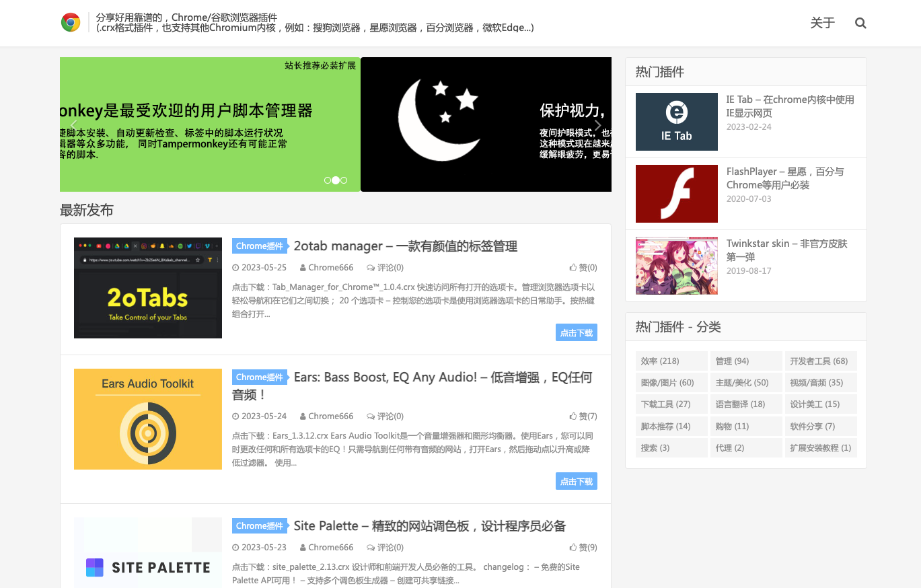This screenshot has width=921, height=588.
Task: Select category 搜索 (3)
Action: (x=671, y=448)
